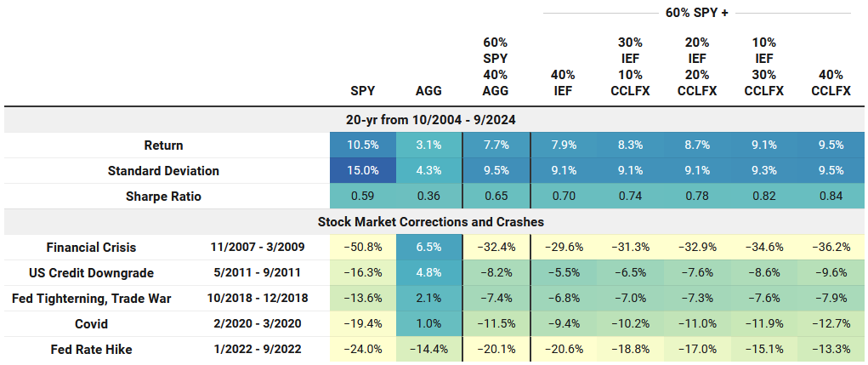Select the "Return" row label
Image resolution: width=868 pixels, height=365 pixels.
163,145
